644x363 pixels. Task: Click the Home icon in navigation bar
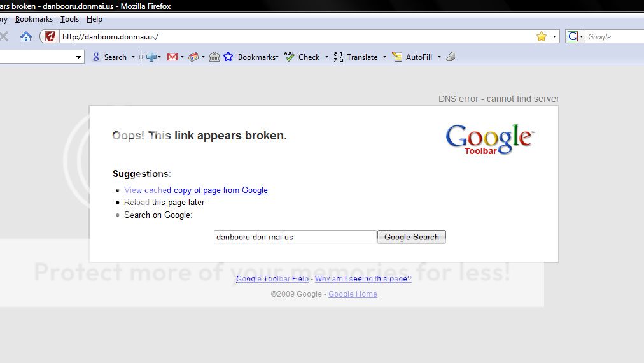pyautogui.click(x=25, y=37)
